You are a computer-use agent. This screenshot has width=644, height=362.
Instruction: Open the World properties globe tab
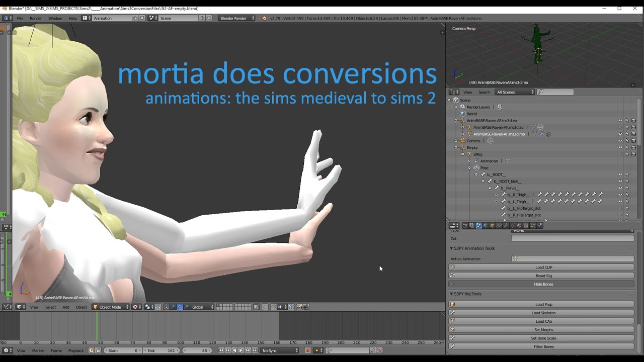click(486, 226)
